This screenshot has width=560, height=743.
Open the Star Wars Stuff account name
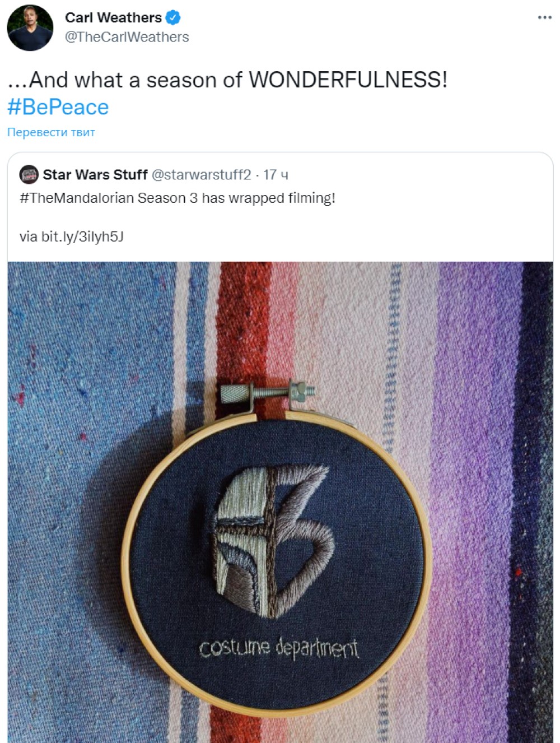tap(95, 175)
